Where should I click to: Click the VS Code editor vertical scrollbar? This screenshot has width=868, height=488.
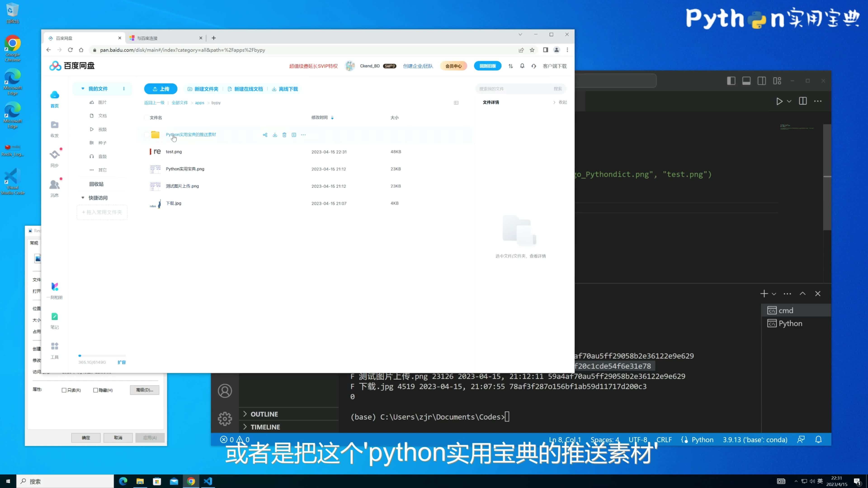point(827,178)
